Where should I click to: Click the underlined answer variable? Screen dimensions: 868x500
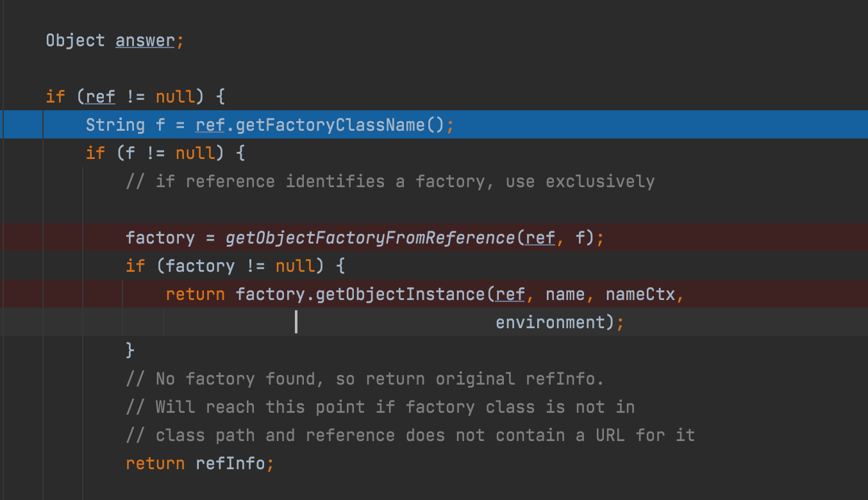tap(145, 40)
